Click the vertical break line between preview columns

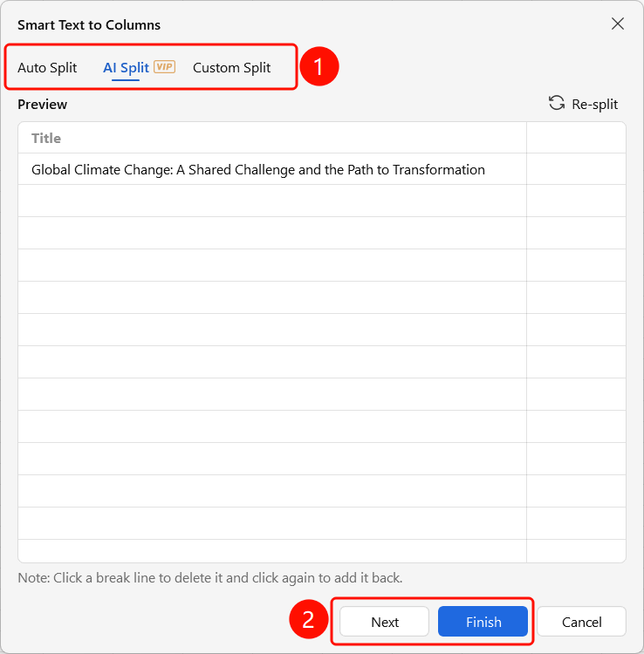tap(527, 342)
